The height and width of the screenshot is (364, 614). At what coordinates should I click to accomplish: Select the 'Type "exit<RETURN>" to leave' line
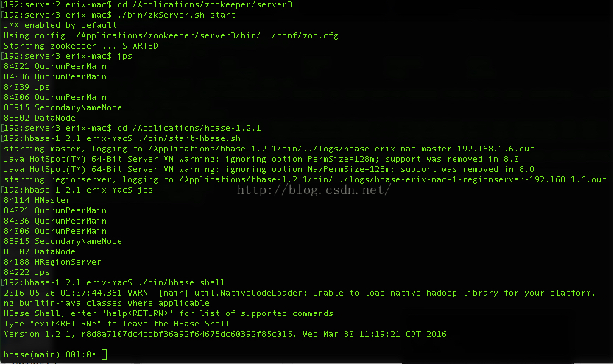pyautogui.click(x=117, y=324)
